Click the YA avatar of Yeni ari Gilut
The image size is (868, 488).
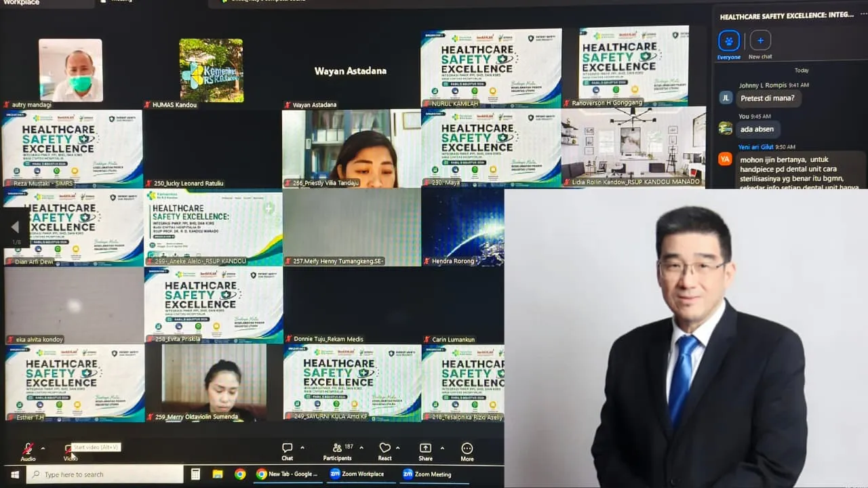[x=726, y=159]
